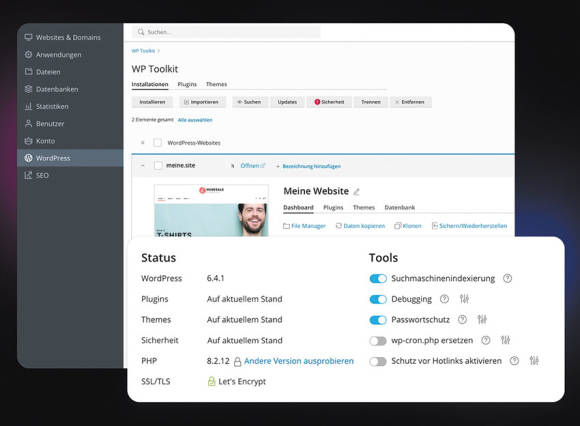Click help icon beside Passwortschutz
This screenshot has height=426, width=580.
point(462,320)
